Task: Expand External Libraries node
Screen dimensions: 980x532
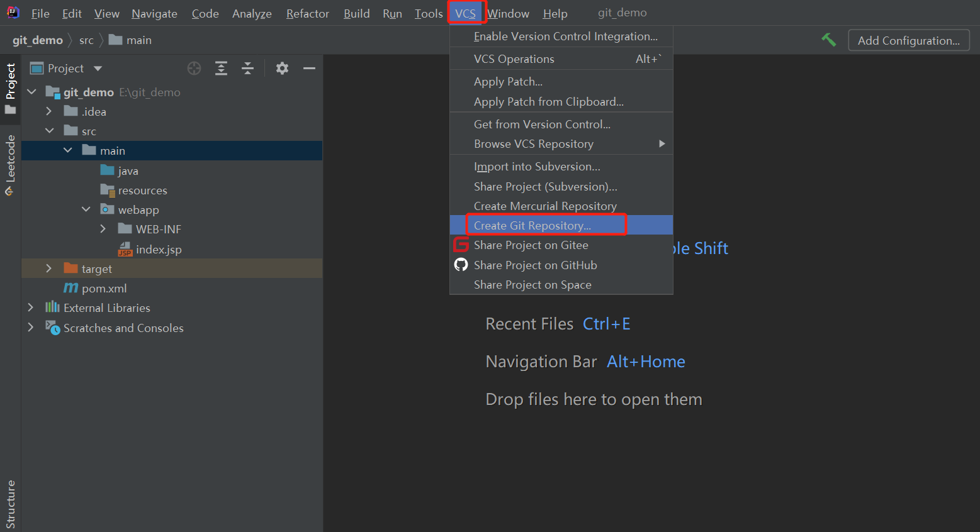Action: click(31, 307)
